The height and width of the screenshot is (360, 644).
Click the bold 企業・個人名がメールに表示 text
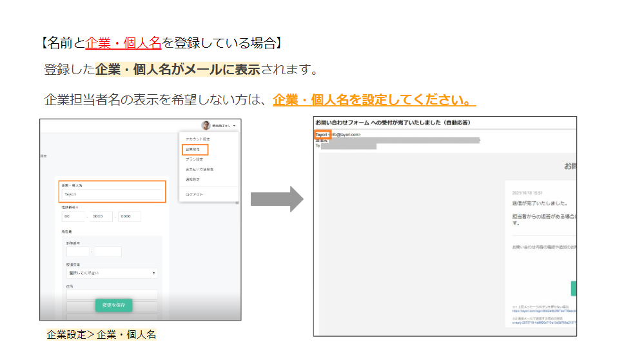tap(178, 70)
